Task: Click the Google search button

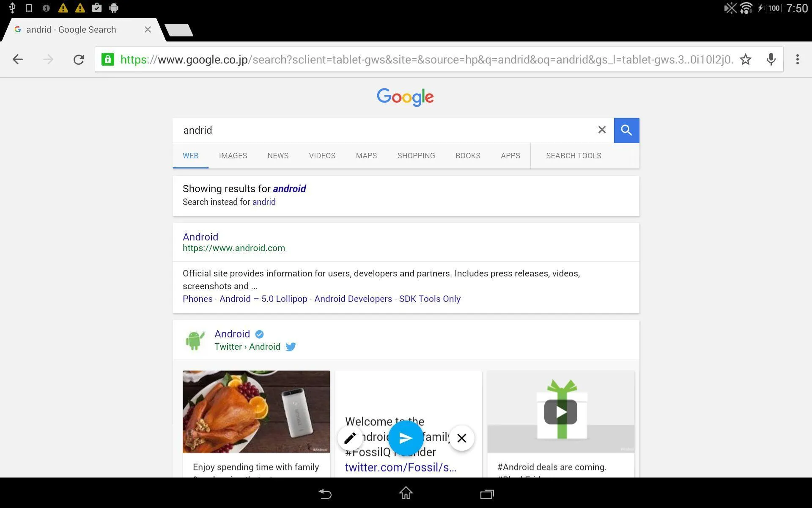Action: pyautogui.click(x=626, y=130)
